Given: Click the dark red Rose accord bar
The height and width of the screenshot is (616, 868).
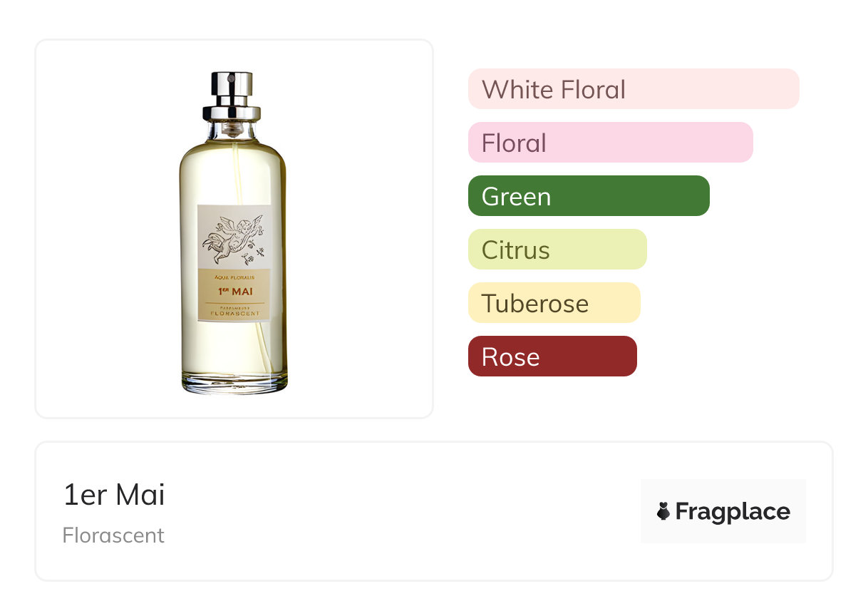Looking at the screenshot, I should 552,356.
